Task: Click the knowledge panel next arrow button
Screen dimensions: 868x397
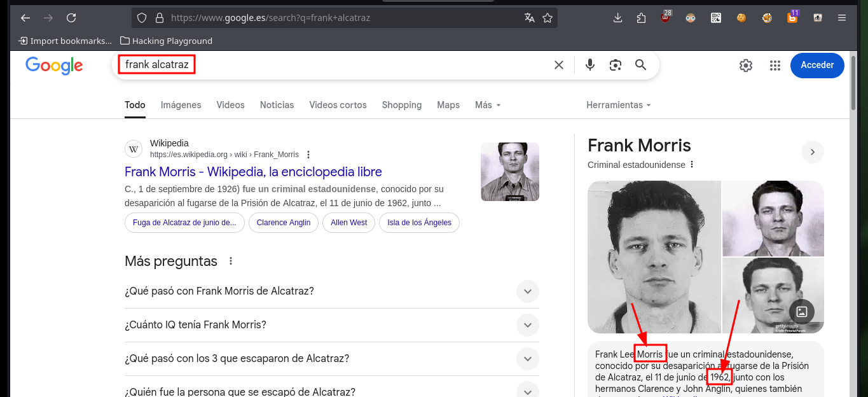Action: click(813, 152)
